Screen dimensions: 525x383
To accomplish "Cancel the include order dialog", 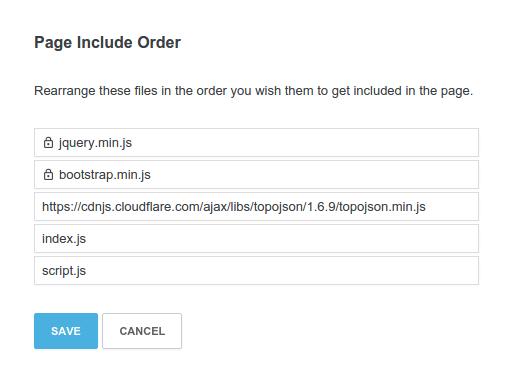I will 142,331.
